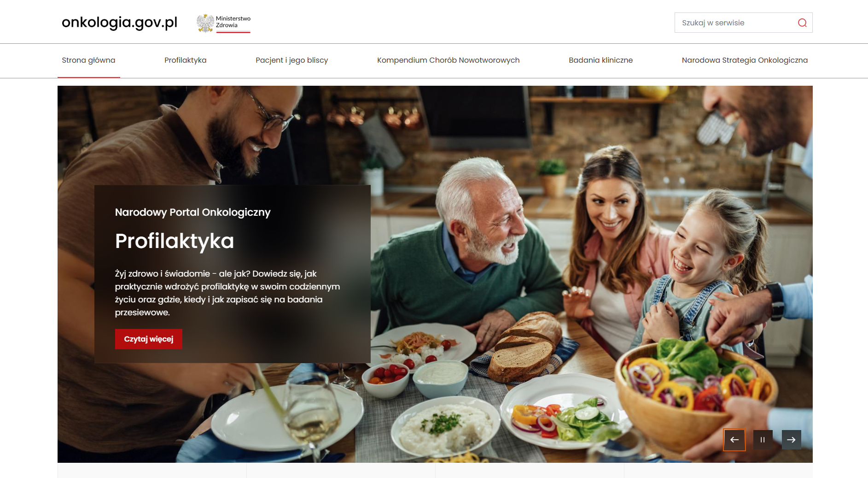Pause the banner slideshow

tap(763, 440)
